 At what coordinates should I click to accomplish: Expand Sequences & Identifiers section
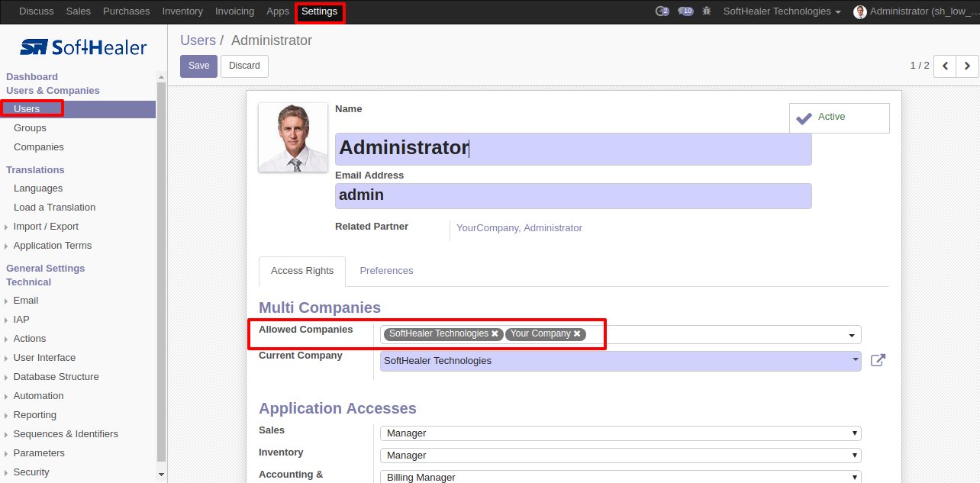click(66, 434)
